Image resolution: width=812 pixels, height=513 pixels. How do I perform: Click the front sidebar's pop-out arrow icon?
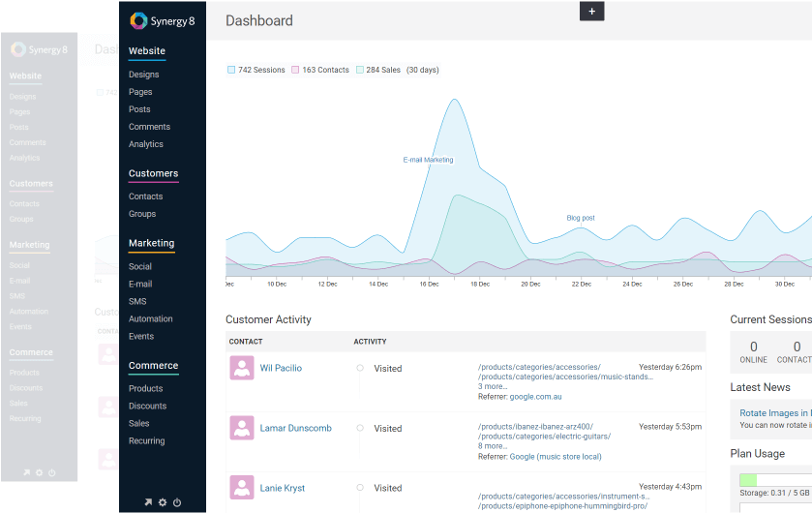pyautogui.click(x=148, y=502)
